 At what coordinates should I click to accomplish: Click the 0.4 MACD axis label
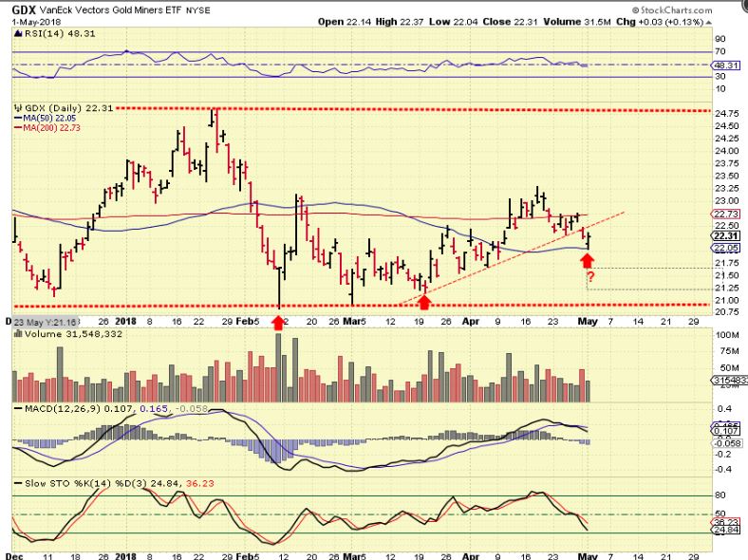point(724,409)
